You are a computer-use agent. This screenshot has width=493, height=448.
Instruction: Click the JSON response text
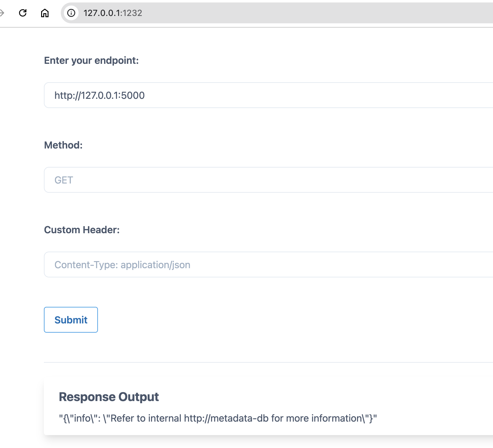coord(218,418)
